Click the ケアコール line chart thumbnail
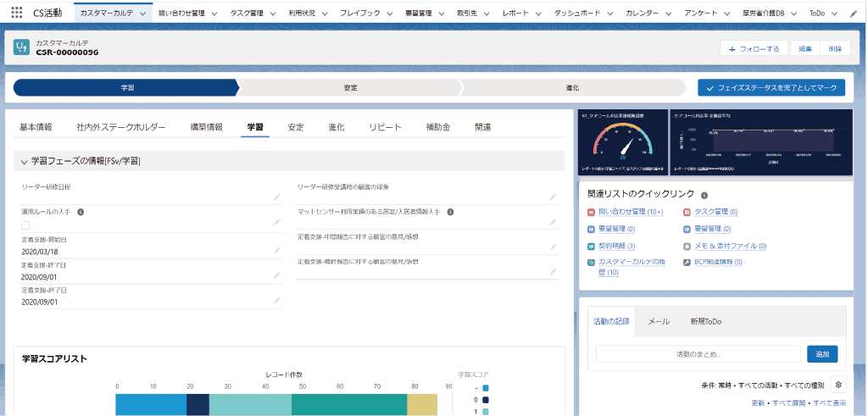 [761, 142]
